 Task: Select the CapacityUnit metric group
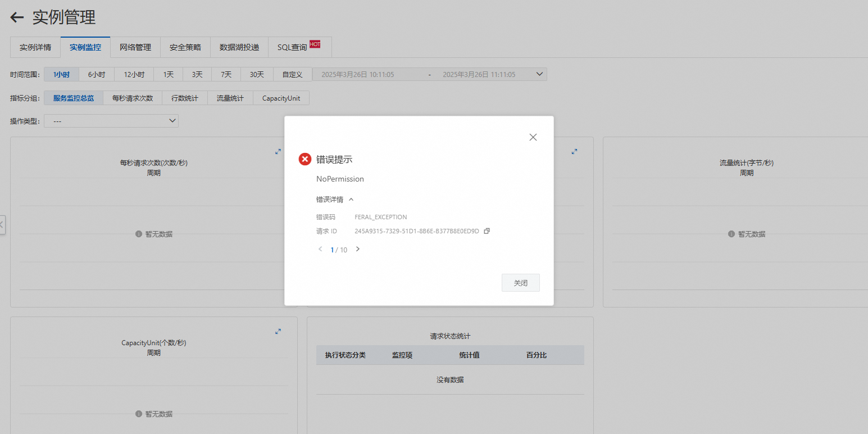coord(281,98)
